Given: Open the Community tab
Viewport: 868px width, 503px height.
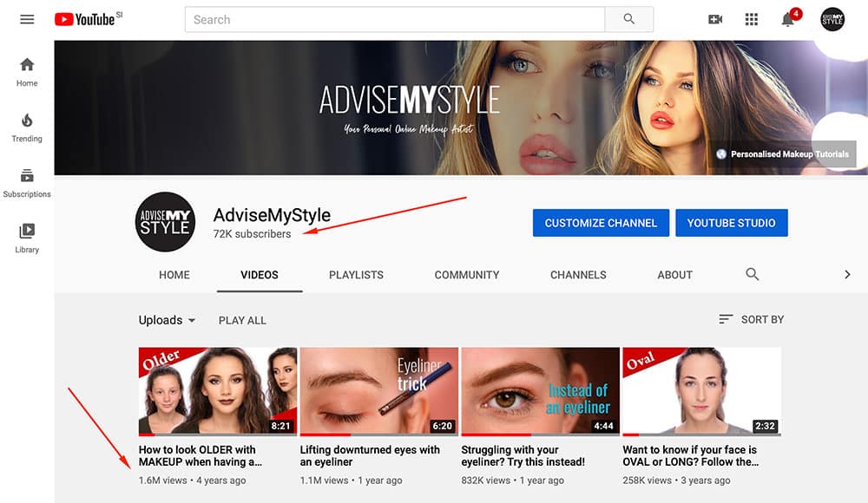Looking at the screenshot, I should tap(467, 275).
